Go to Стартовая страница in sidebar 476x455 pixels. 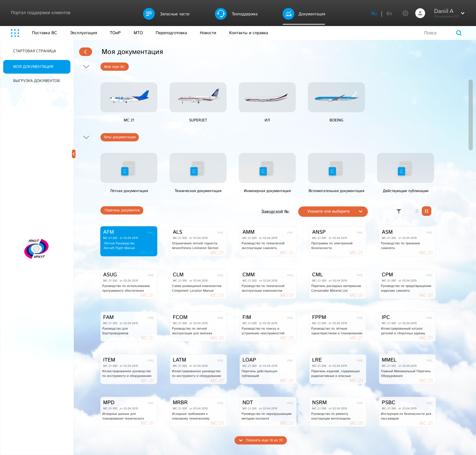tap(35, 51)
